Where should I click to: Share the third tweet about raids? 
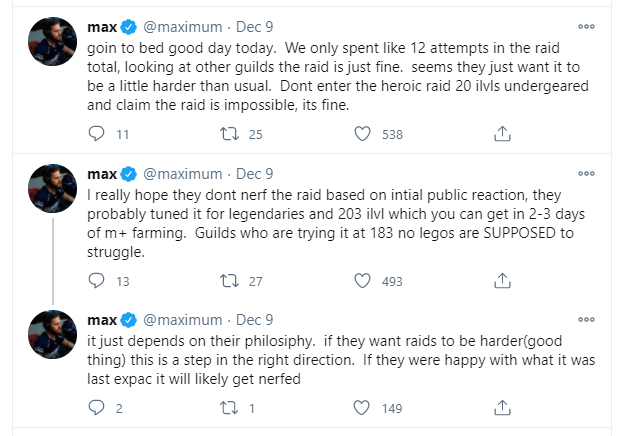[502, 407]
